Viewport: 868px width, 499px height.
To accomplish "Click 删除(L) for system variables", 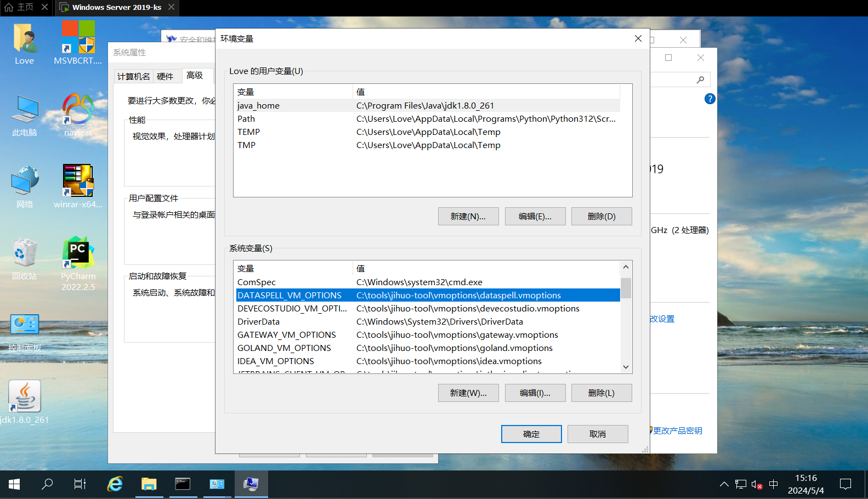I will (x=602, y=393).
